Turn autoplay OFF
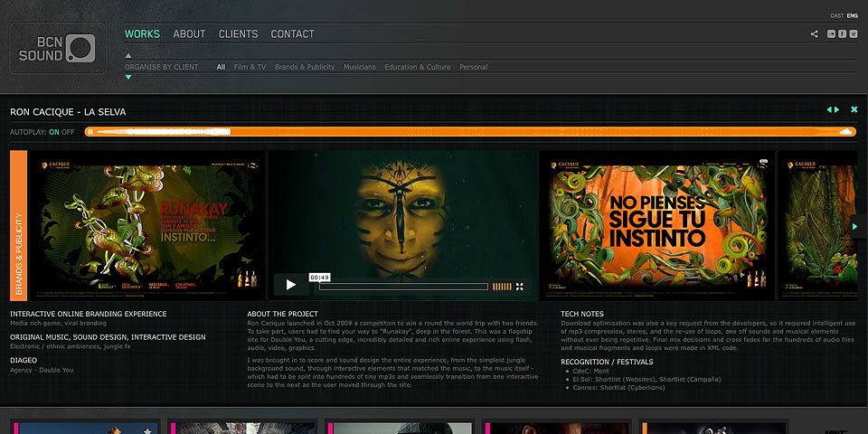The width and height of the screenshot is (868, 434). [68, 132]
